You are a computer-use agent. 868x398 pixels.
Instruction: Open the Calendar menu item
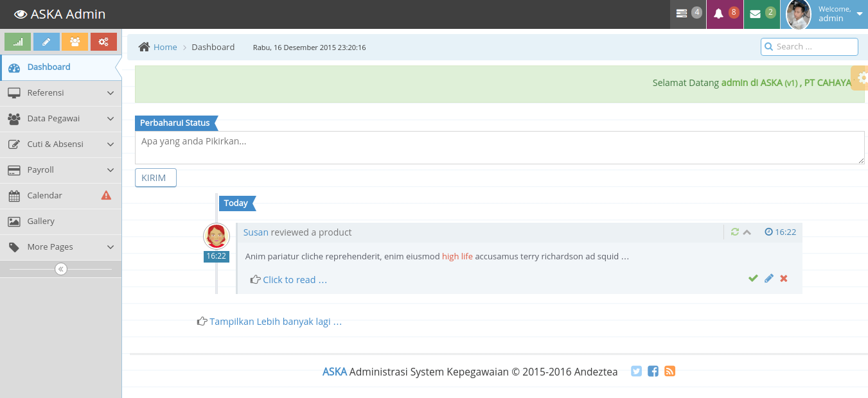click(45, 196)
